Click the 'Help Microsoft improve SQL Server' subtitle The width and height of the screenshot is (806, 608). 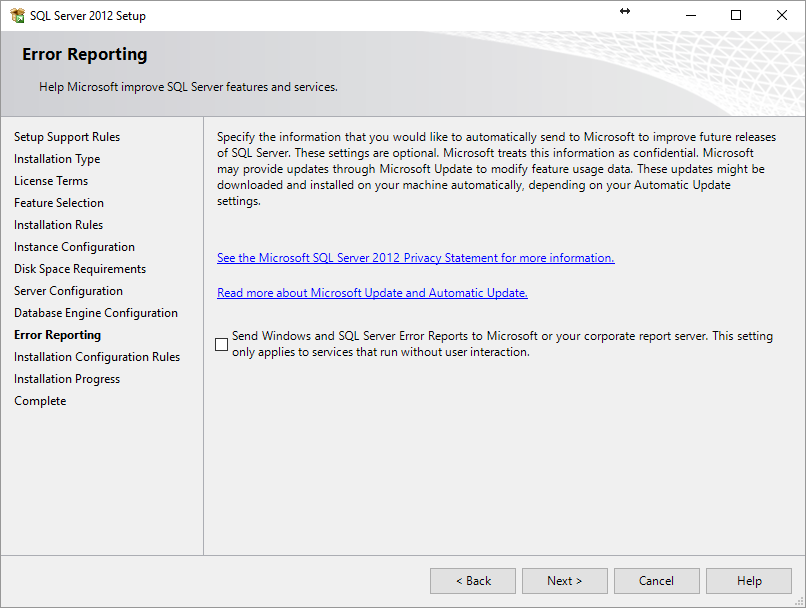click(188, 87)
